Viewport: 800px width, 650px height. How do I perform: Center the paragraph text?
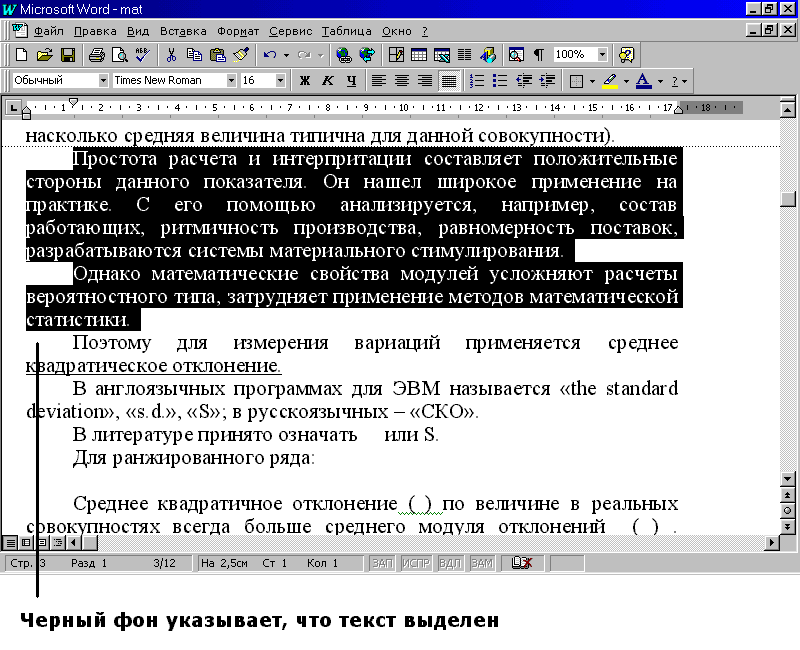(x=402, y=81)
